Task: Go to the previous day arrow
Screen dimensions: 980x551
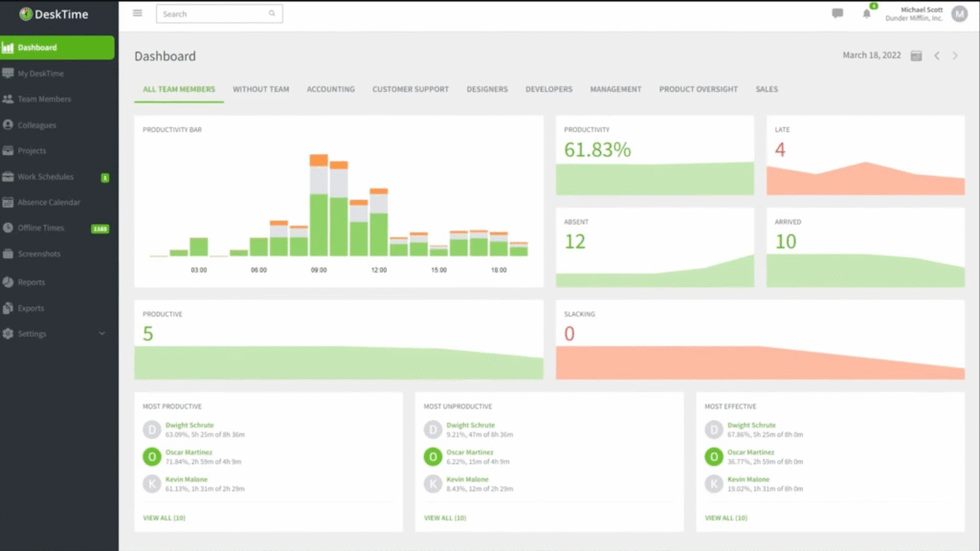Action: (x=937, y=56)
